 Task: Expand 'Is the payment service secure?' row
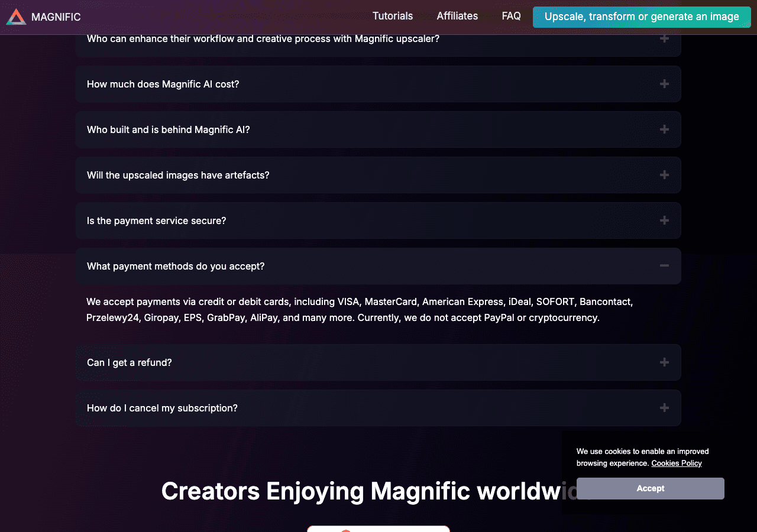378,220
